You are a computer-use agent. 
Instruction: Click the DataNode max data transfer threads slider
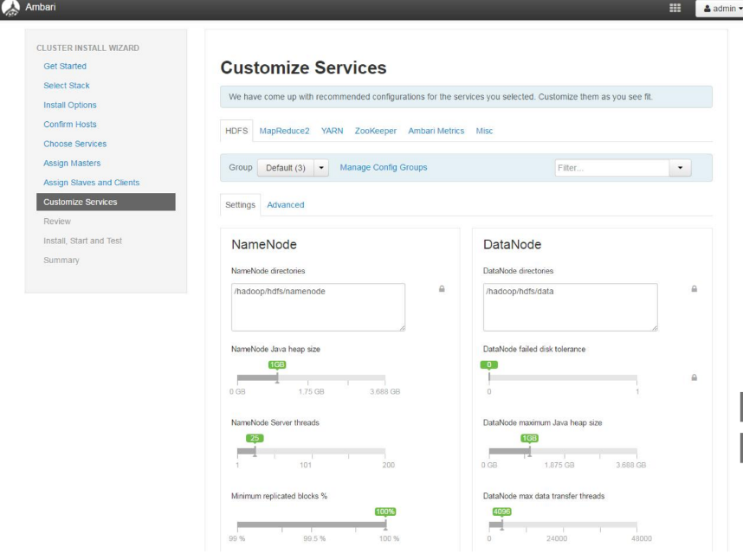(562, 525)
